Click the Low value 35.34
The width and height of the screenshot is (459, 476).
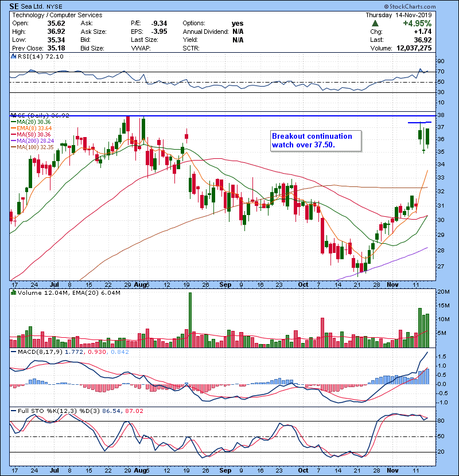point(56,40)
